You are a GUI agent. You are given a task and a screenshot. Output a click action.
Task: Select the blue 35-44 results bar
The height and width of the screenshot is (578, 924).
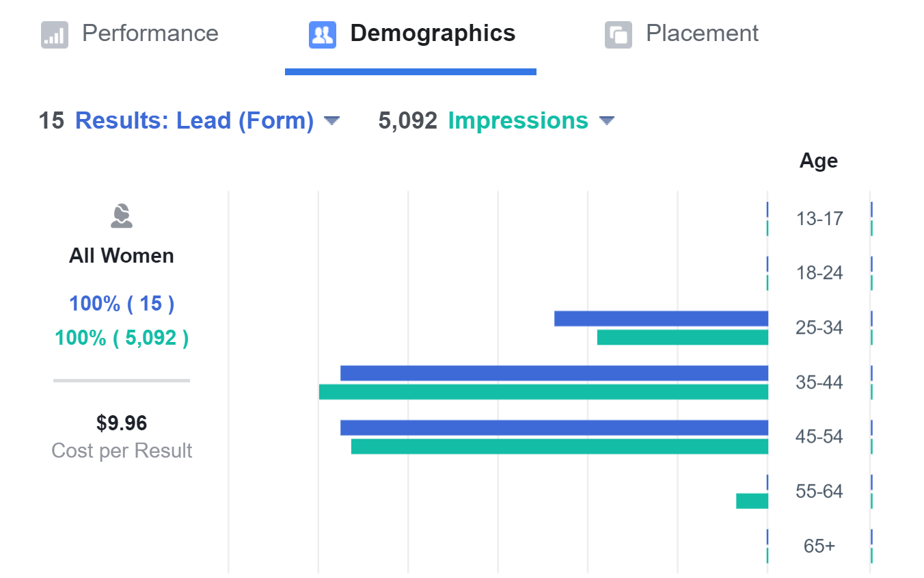554,373
